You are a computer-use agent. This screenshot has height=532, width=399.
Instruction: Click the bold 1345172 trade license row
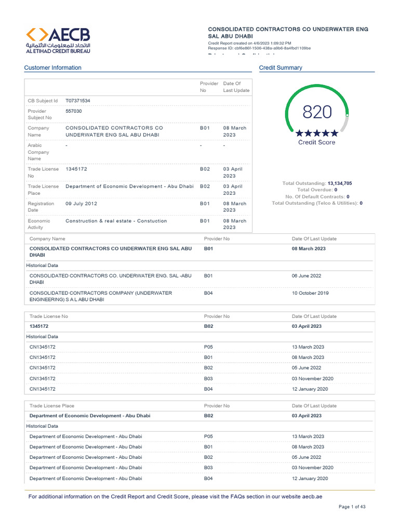click(199, 326)
